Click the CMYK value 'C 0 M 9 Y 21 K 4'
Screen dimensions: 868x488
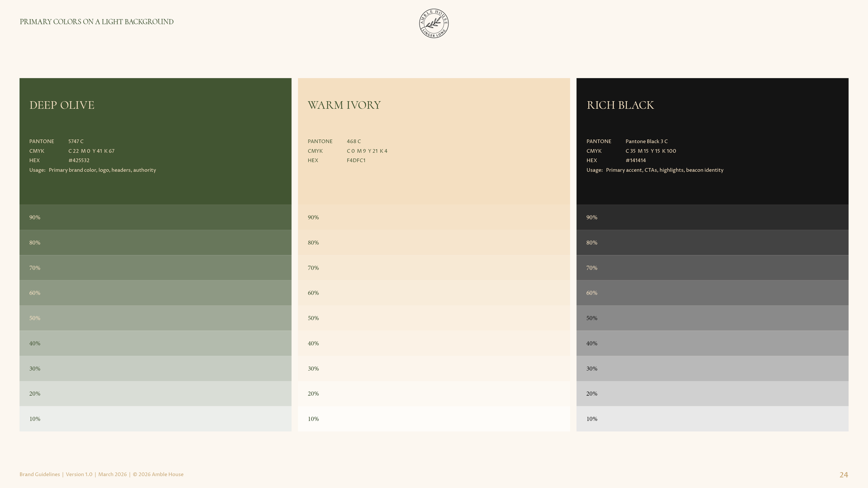(x=367, y=151)
